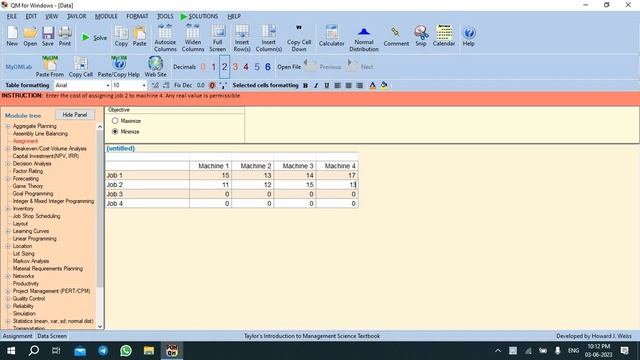The height and width of the screenshot is (360, 640).
Task: Open the Normal Distribution tool
Action: [x=364, y=38]
